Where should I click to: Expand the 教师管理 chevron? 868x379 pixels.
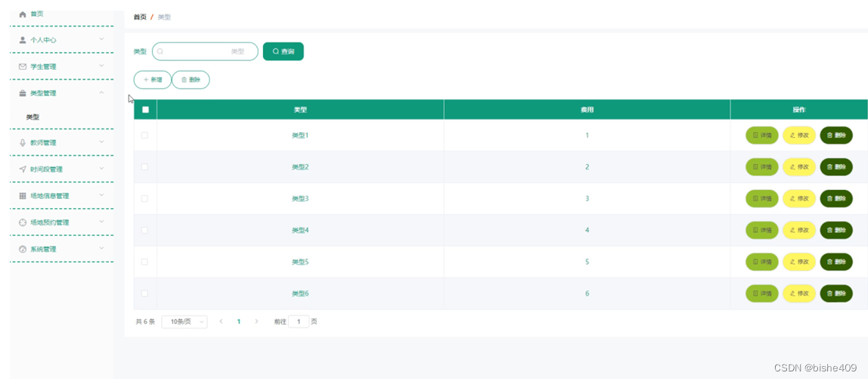pos(101,142)
